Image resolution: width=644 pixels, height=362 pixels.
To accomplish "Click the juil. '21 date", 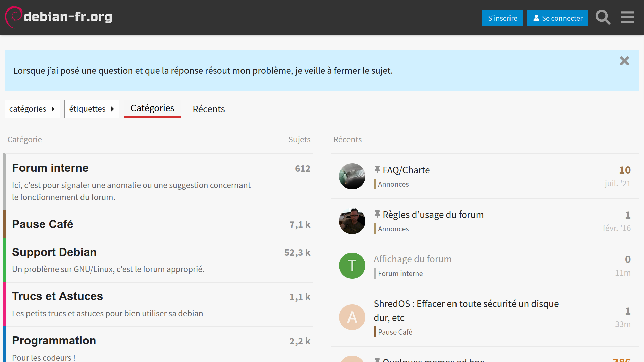I will (x=618, y=184).
